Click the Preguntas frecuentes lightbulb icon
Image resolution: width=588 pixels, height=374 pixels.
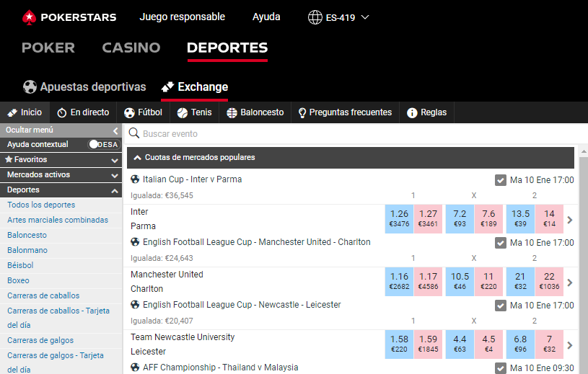click(x=302, y=113)
